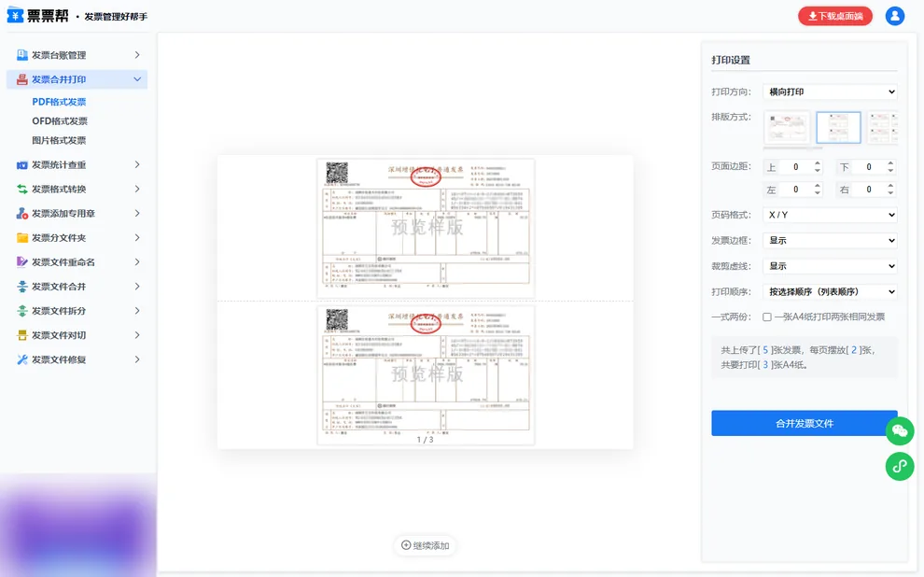The width and height of the screenshot is (924, 577).
Task: Open the 裁剪虚线 dropdown
Action: [x=830, y=266]
